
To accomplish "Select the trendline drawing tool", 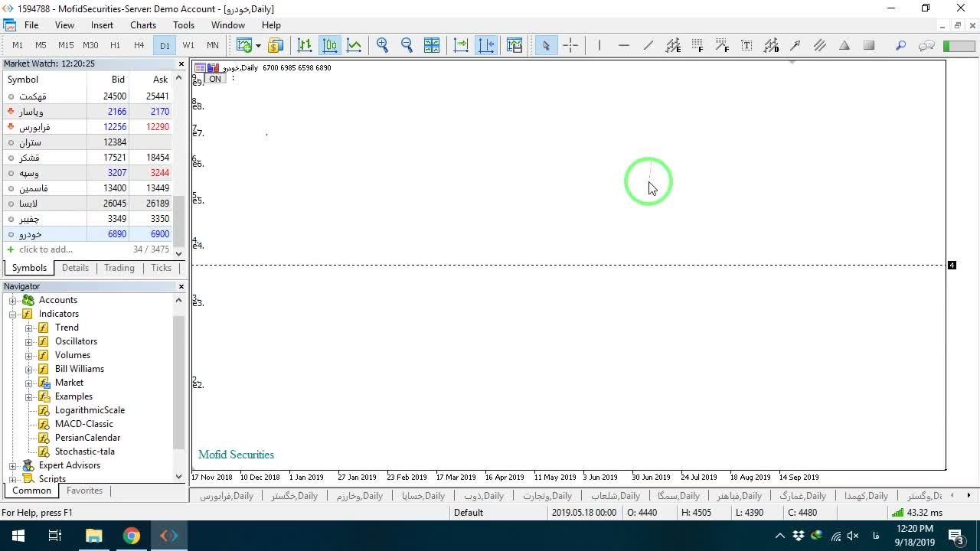I will click(x=648, y=46).
